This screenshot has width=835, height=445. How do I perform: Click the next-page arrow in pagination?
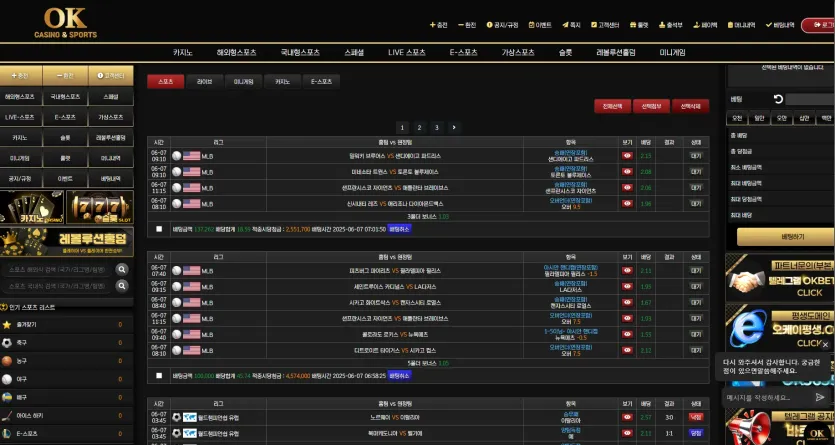point(454,128)
